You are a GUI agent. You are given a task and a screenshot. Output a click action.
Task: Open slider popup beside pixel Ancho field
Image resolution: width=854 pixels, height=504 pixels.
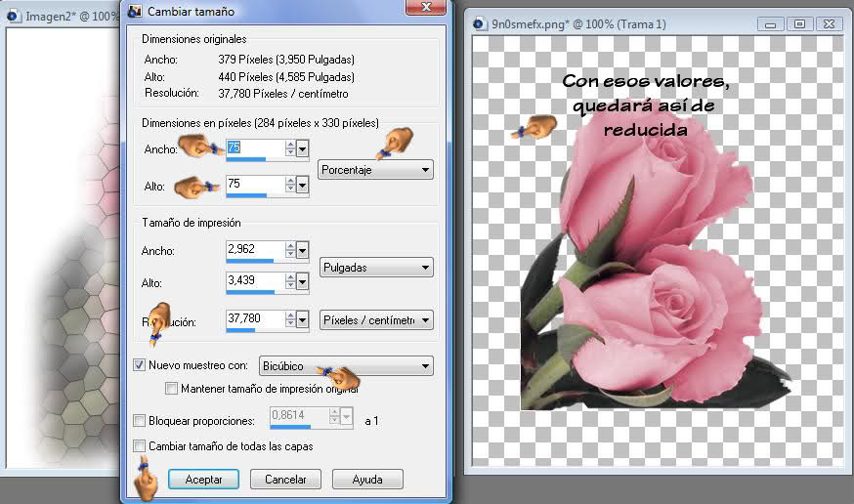[302, 148]
